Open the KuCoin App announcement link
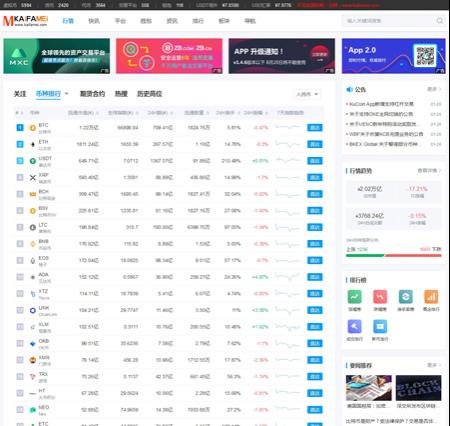 pyautogui.click(x=381, y=104)
